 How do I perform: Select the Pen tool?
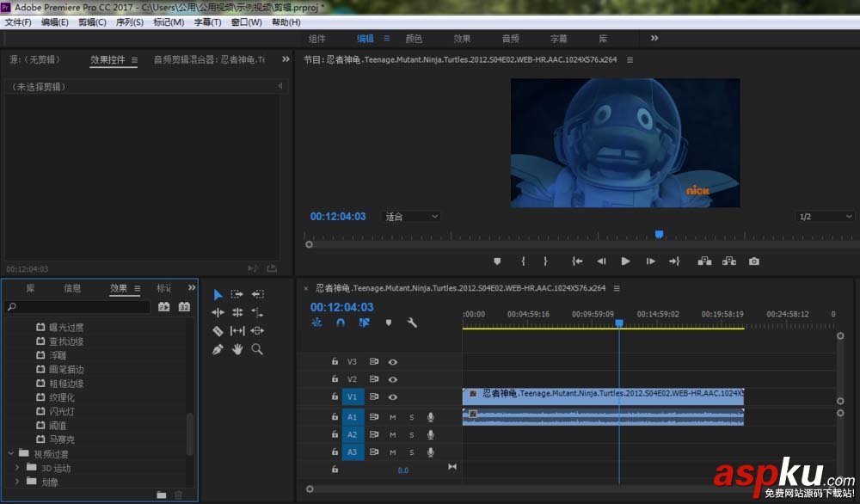pos(218,349)
